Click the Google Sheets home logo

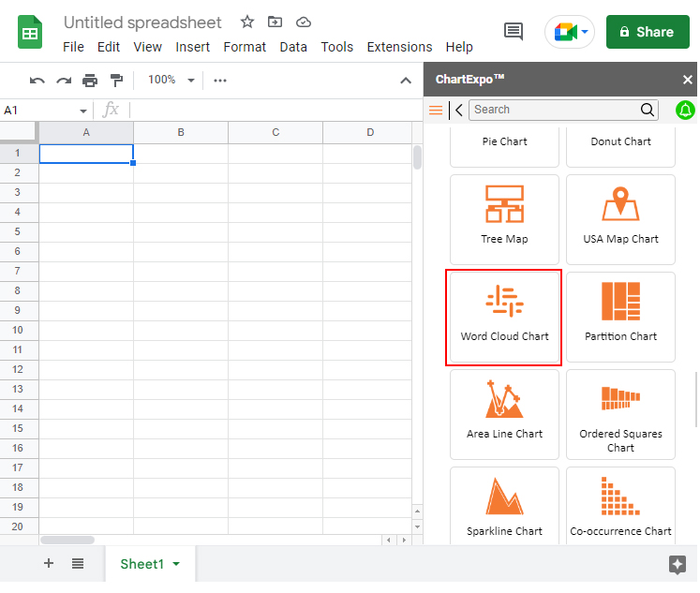tap(30, 32)
